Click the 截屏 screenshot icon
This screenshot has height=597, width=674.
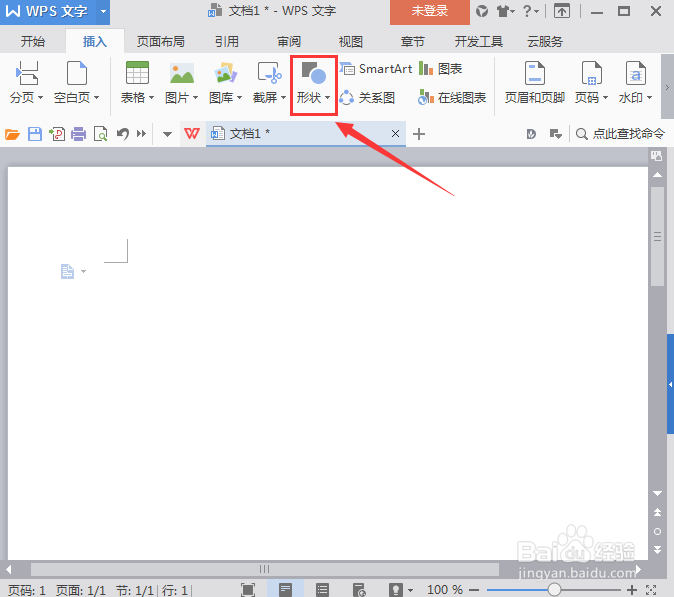269,73
